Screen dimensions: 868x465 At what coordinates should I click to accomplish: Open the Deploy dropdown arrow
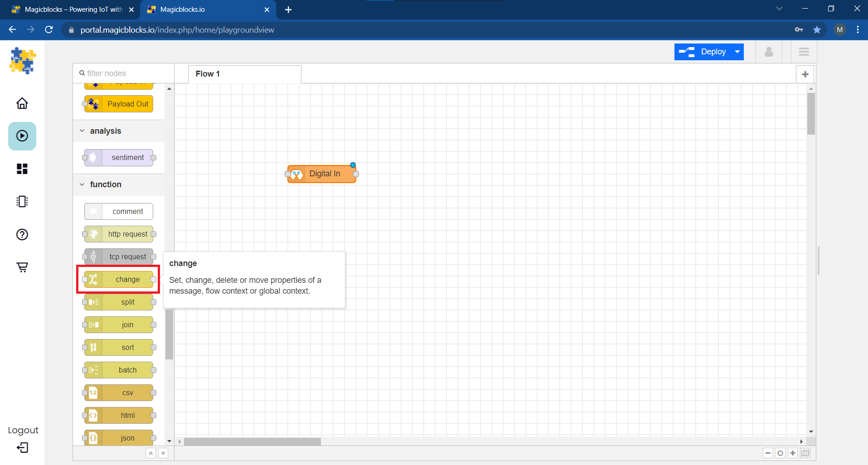(x=737, y=52)
